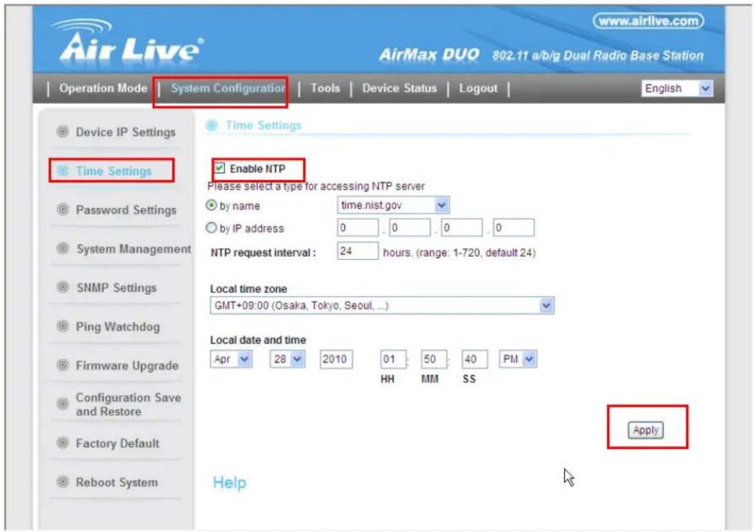Click the first IP address octet field
The width and height of the screenshot is (756, 532).
coord(358,227)
